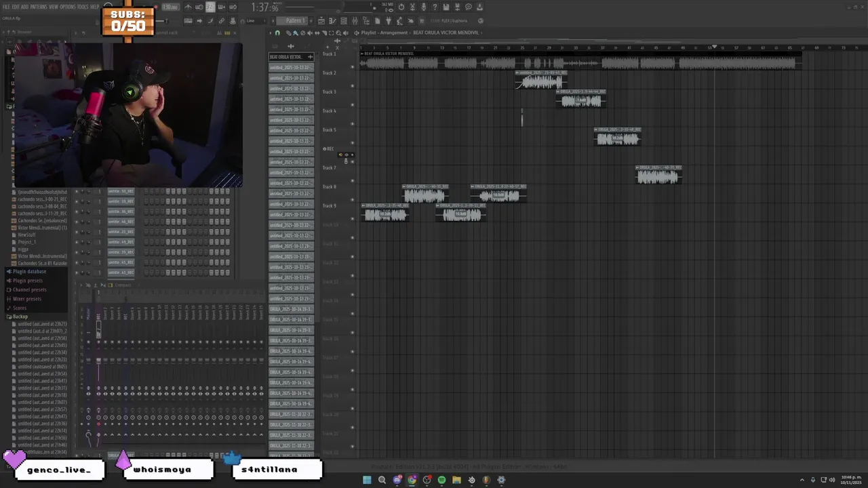Adjust pan knob of channel untitle..55_REC
Image resolution: width=868 pixels, height=488 pixels.
(82, 252)
